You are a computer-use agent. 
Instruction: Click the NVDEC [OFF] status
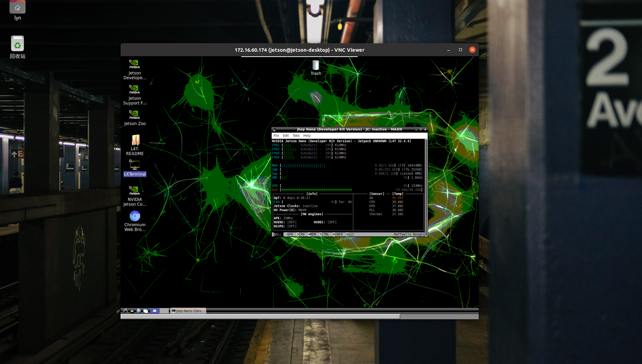(325, 222)
